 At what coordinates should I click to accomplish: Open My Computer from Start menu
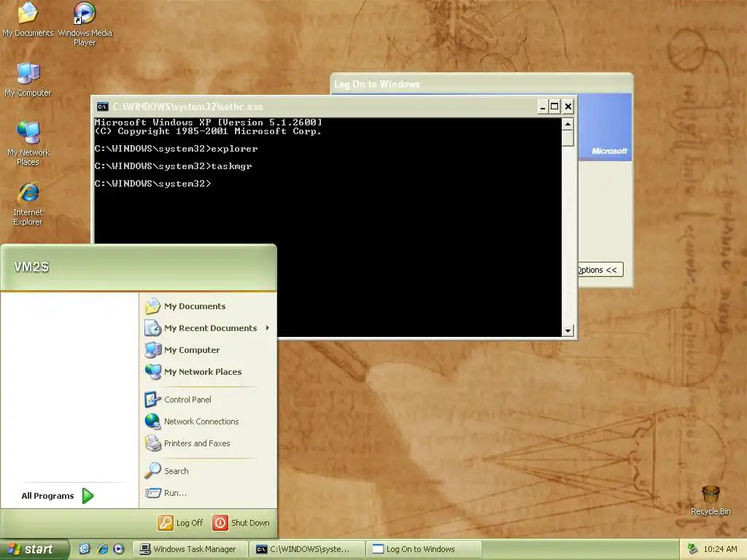[x=208, y=350]
